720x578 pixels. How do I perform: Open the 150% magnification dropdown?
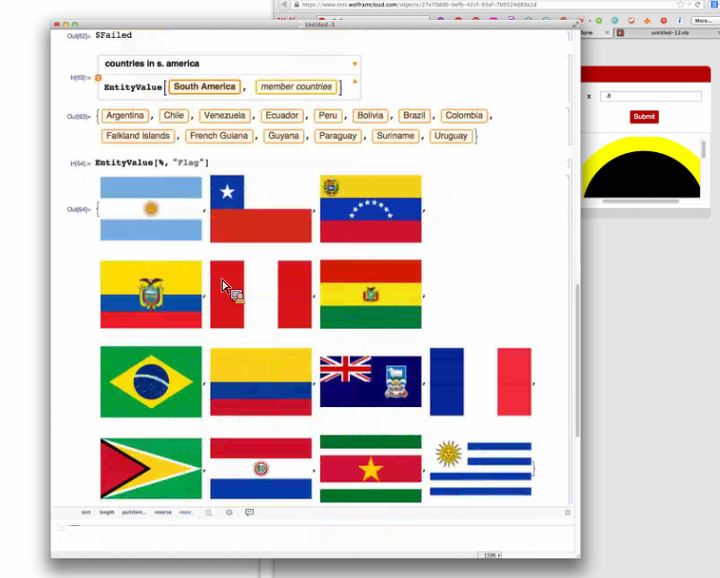click(x=490, y=554)
